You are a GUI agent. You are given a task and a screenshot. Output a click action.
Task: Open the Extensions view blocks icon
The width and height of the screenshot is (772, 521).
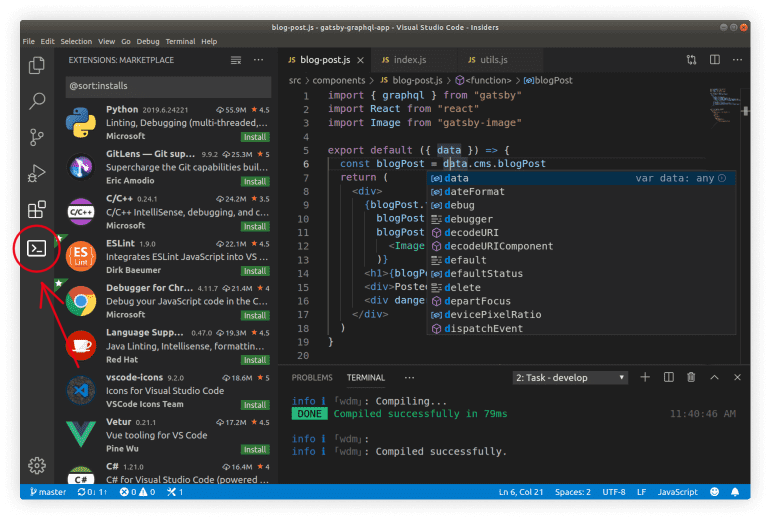pyautogui.click(x=37, y=209)
